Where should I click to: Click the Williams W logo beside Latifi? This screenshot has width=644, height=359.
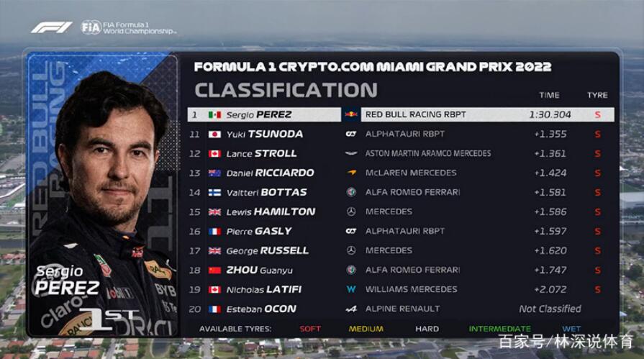(x=351, y=290)
